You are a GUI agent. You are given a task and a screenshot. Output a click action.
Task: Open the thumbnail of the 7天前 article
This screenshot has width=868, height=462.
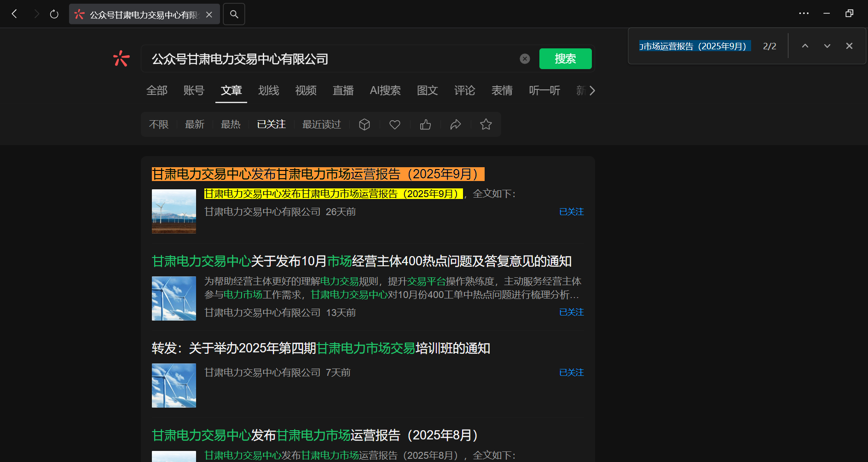tap(174, 386)
